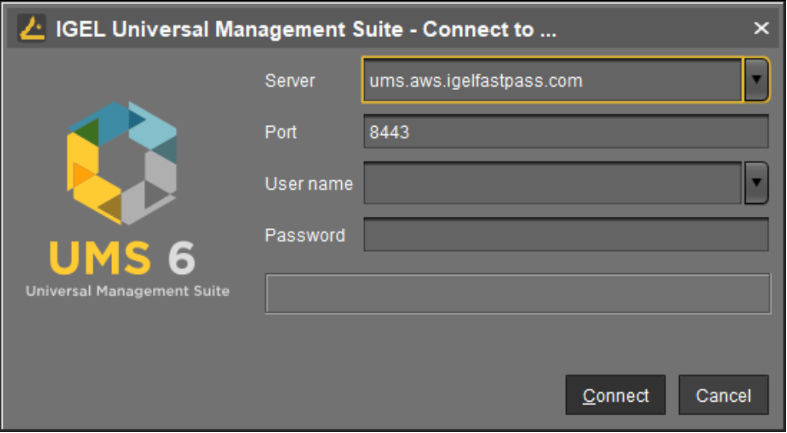Click the Connect button
The width and height of the screenshot is (787, 433).
pyautogui.click(x=615, y=395)
